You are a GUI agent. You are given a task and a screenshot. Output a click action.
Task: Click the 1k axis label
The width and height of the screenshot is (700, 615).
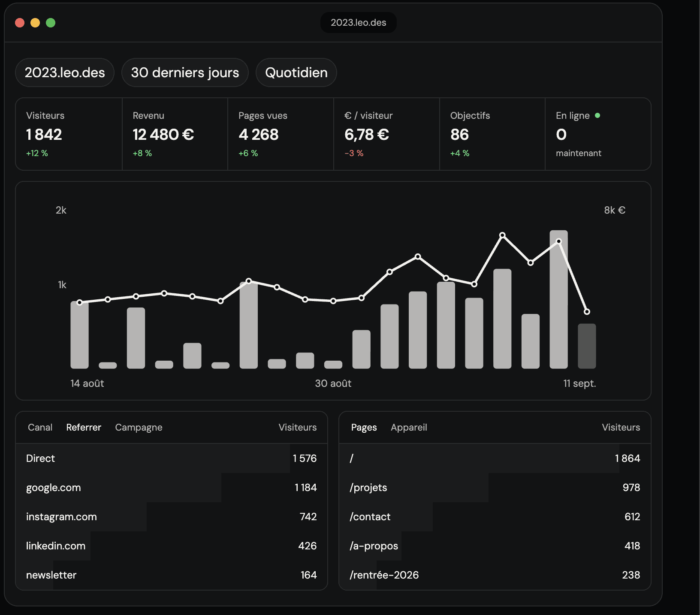tap(62, 285)
